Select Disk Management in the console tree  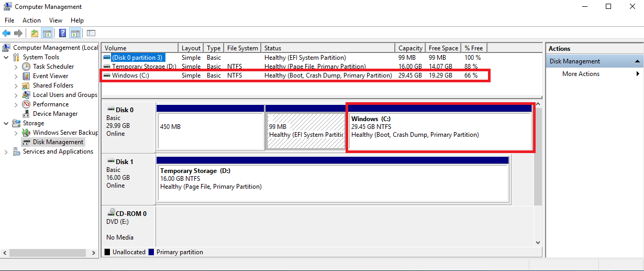pyautogui.click(x=58, y=142)
